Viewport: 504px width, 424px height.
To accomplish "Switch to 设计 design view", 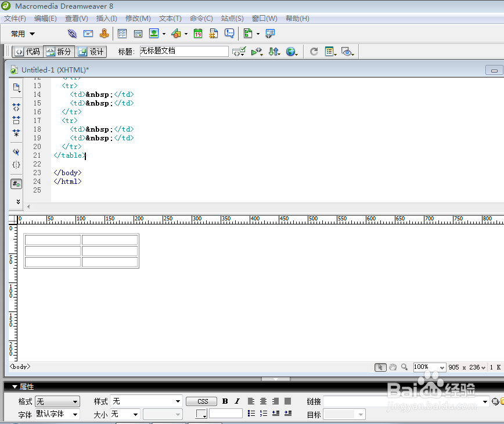I will 91,52.
